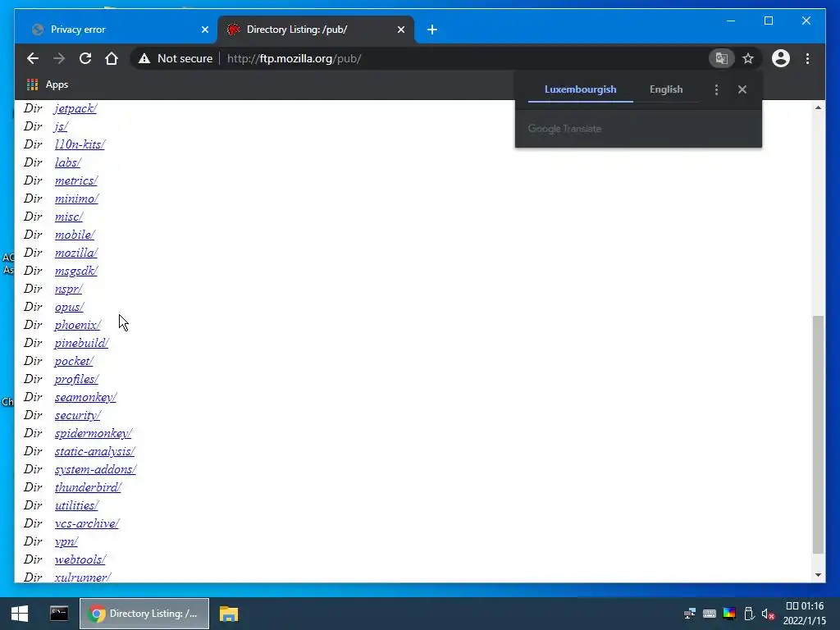Navigate to profiles/ directory
Viewport: 840px width, 630px height.
[x=76, y=379]
